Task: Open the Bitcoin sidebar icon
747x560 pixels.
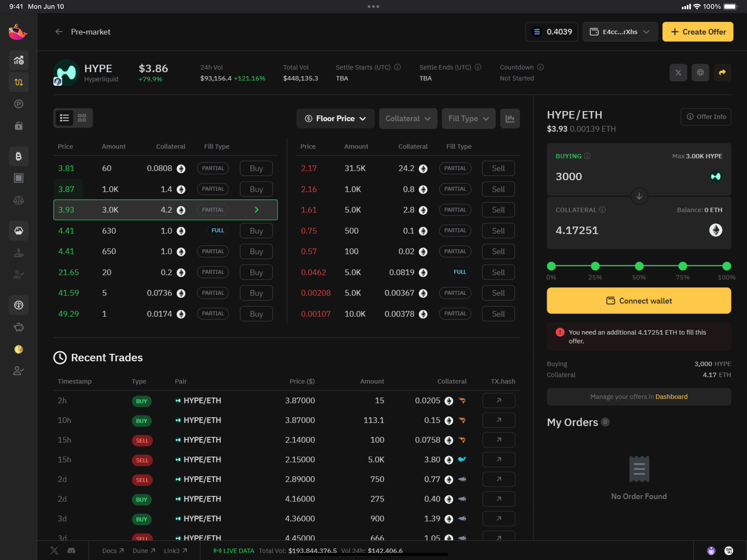Action: coord(19,156)
